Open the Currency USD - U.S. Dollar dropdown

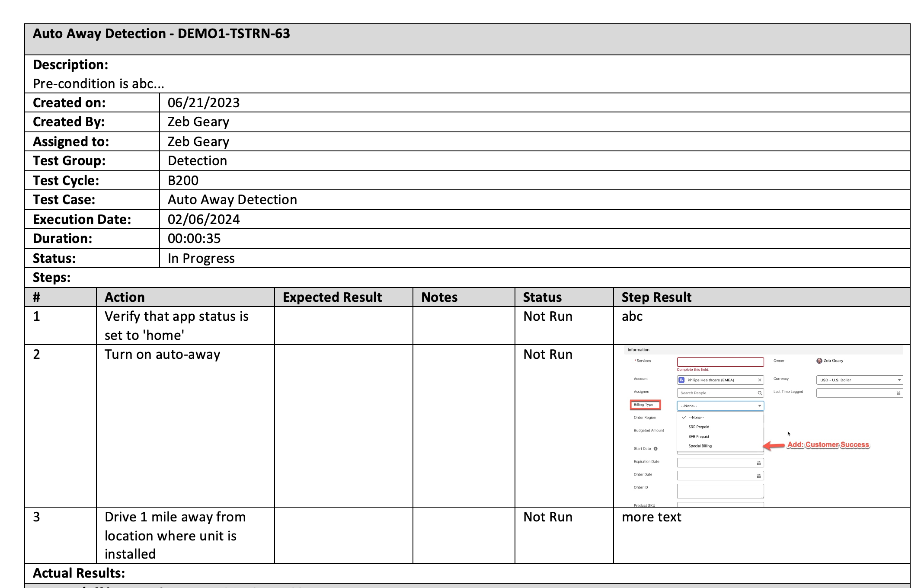(860, 380)
